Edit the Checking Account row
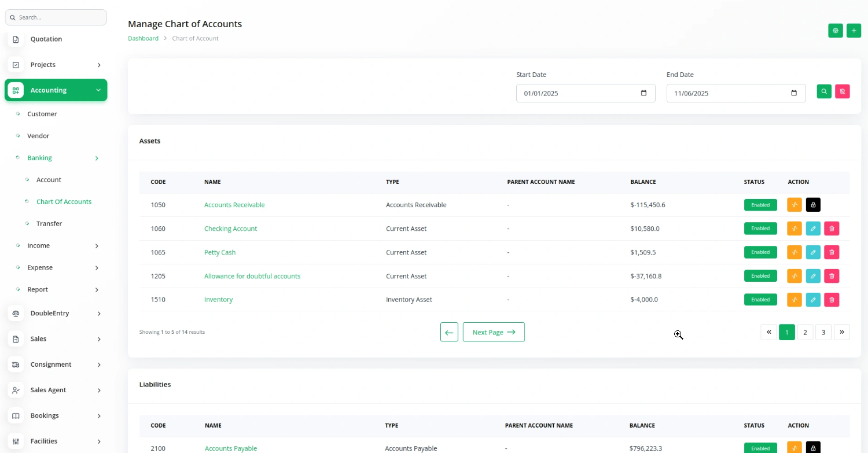The height and width of the screenshot is (453, 868). point(813,229)
